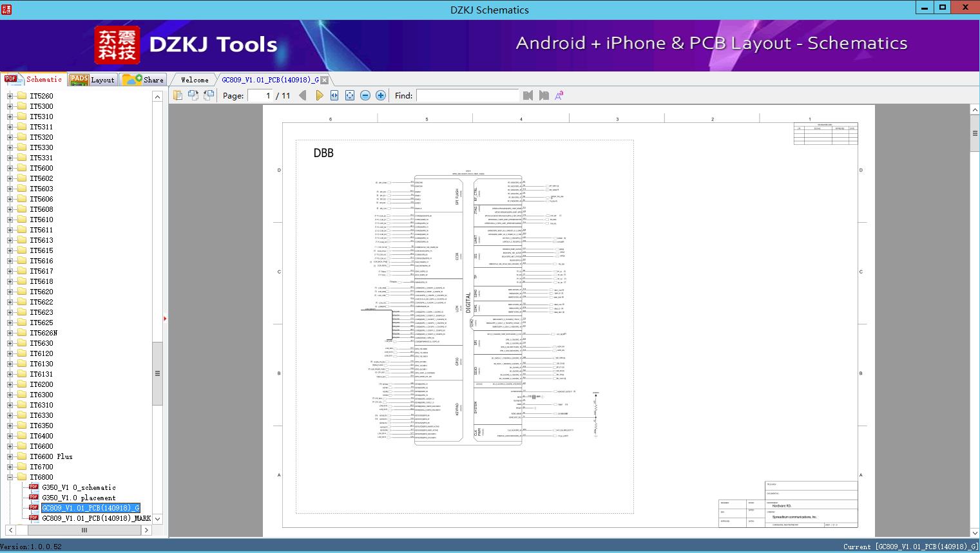Viewport: 980px width, 553px height.
Task: Switch to the Welcome tab
Action: tap(195, 80)
